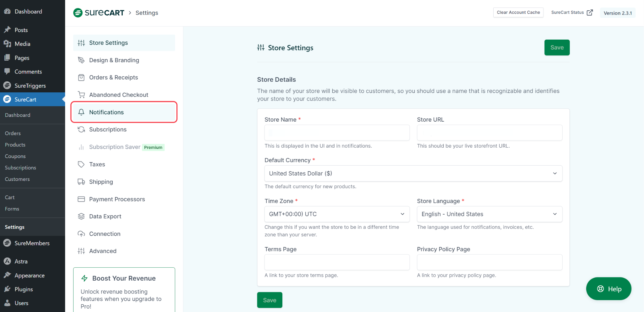Open the Store Language dropdown

point(489,214)
